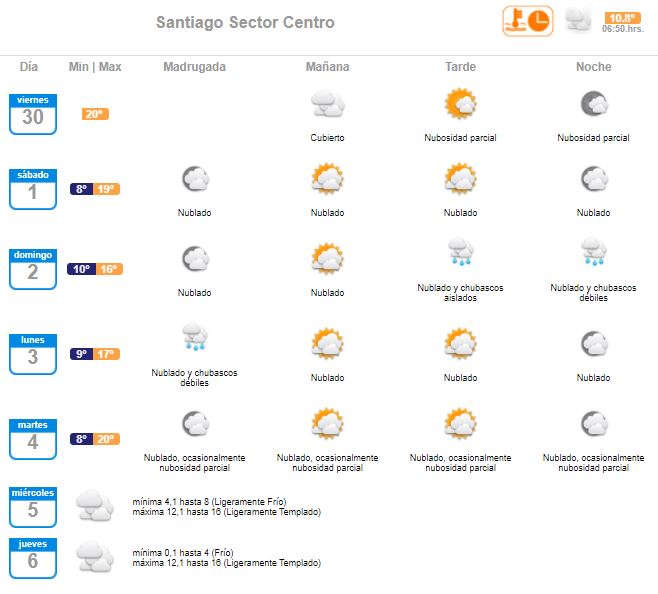Select the jueves 6 calendar icon

click(33, 558)
